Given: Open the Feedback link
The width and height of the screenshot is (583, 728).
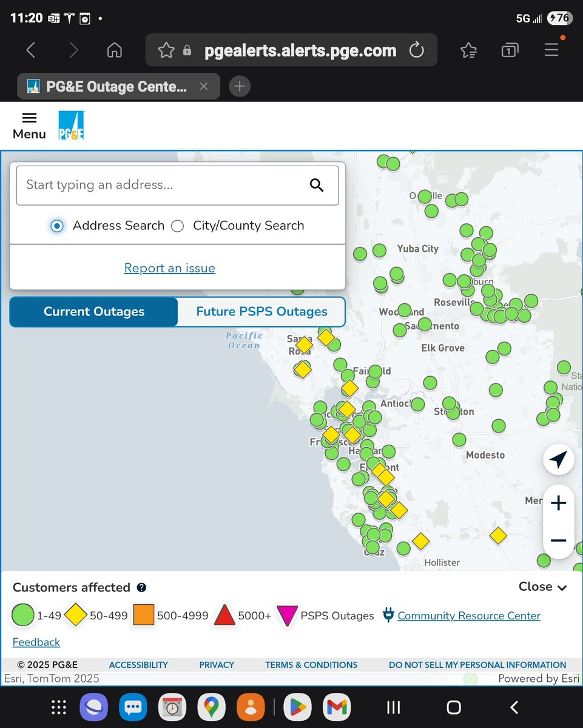Looking at the screenshot, I should 36,642.
